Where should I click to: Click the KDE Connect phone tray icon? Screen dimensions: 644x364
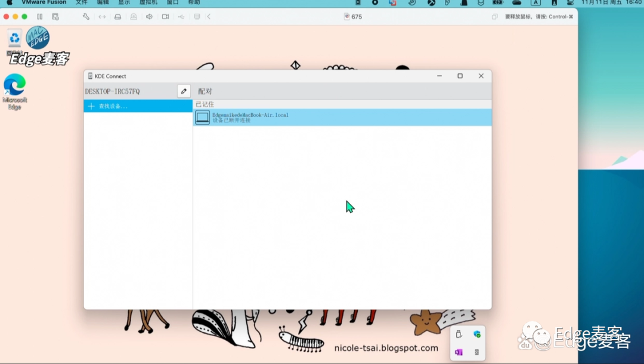477,352
